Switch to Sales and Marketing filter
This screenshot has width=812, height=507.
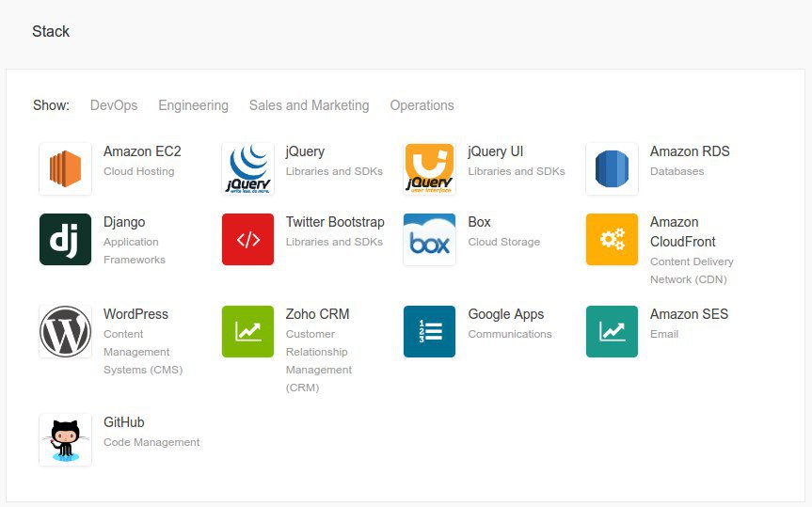pos(310,105)
